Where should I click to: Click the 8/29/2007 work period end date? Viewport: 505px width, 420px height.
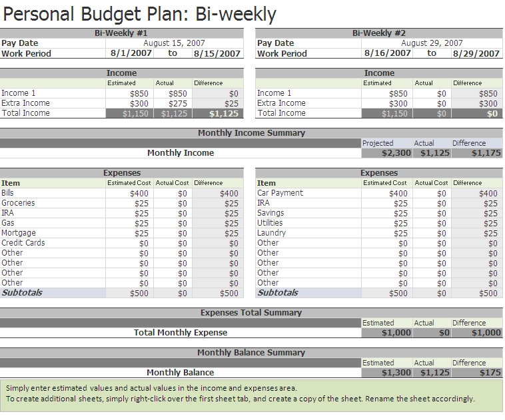[x=476, y=53]
